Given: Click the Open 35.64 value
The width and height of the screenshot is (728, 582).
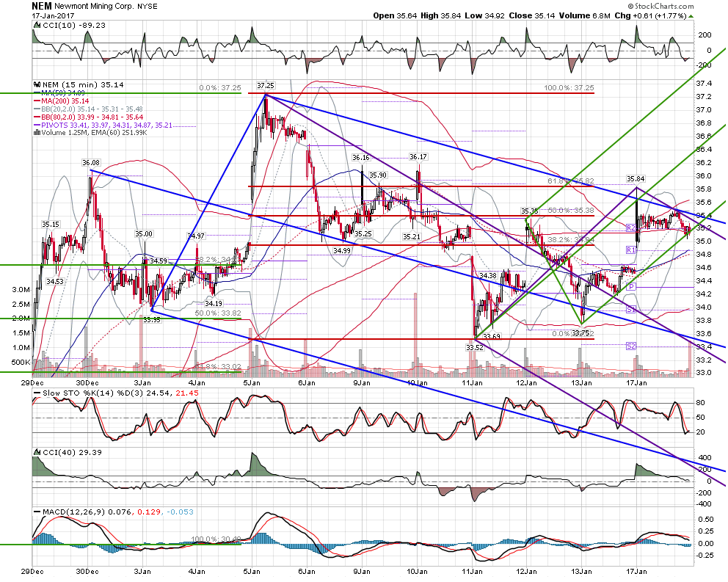Looking at the screenshot, I should pos(395,15).
